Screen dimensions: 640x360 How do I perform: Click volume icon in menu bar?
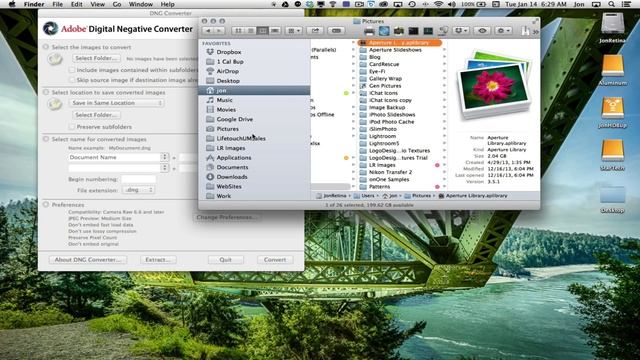[x=451, y=4]
